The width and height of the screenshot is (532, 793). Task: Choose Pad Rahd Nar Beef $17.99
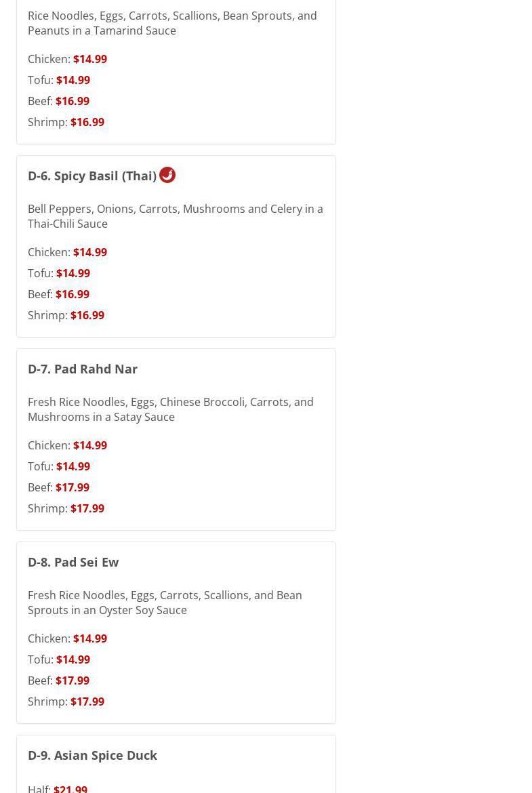pyautogui.click(x=72, y=487)
